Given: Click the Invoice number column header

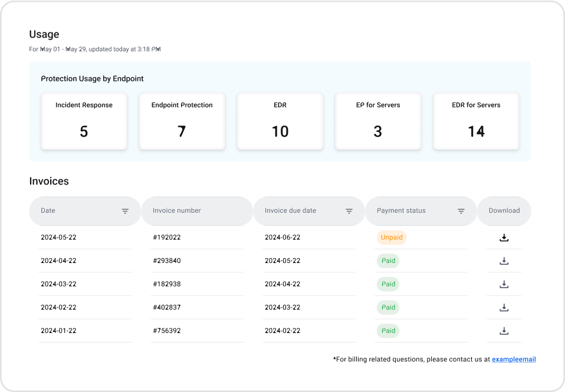Looking at the screenshot, I should (x=177, y=210).
